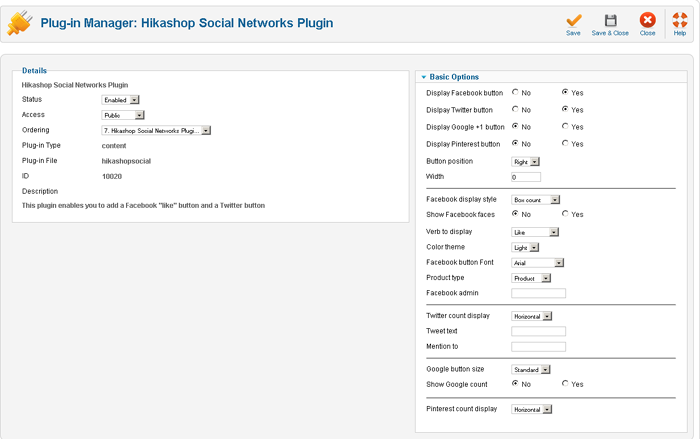The image size is (700, 439).
Task: Open Help via the lifebuoy icon
Action: coord(680,20)
